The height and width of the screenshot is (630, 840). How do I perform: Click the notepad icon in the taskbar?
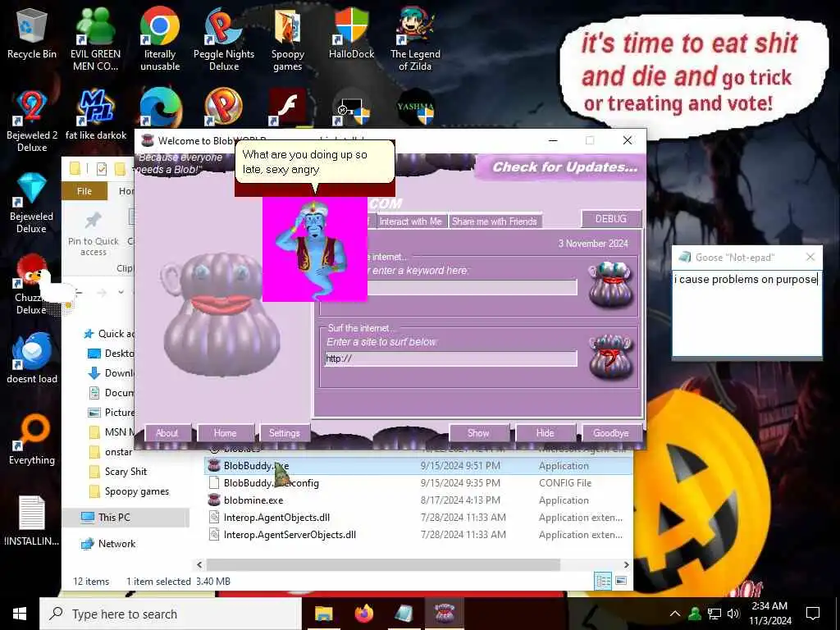coord(404,614)
